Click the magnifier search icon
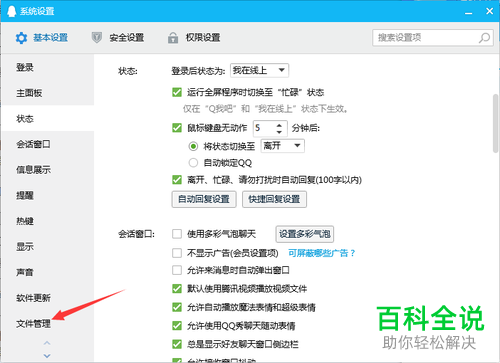The image size is (500, 363). (x=484, y=38)
